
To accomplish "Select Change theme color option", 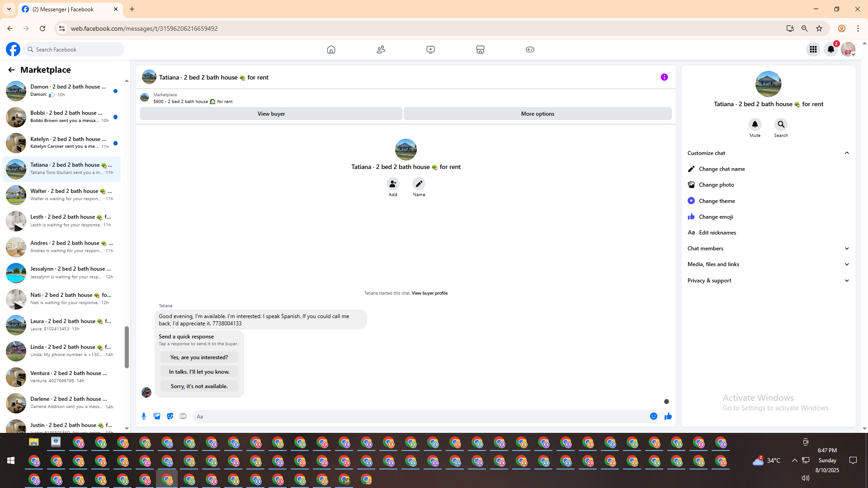I will click(x=717, y=201).
